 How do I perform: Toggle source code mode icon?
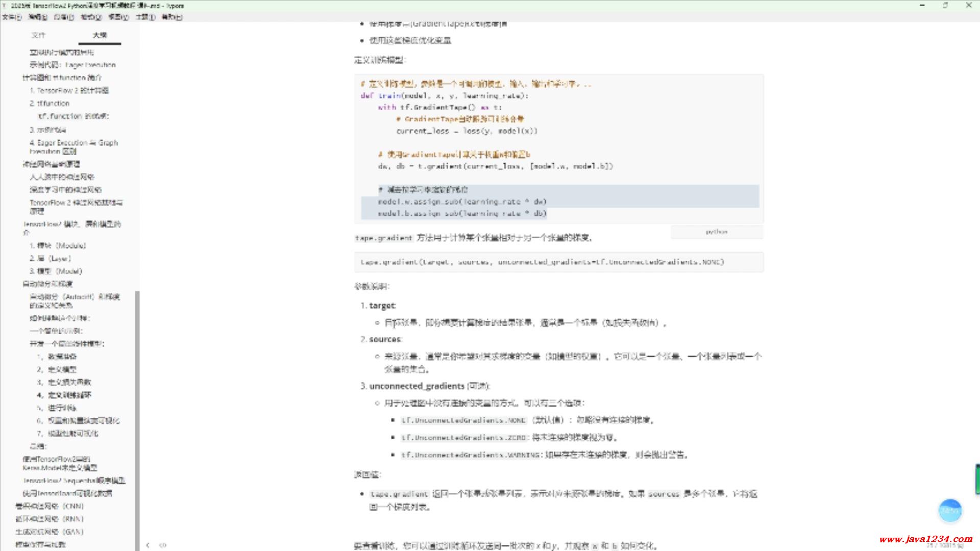[163, 545]
